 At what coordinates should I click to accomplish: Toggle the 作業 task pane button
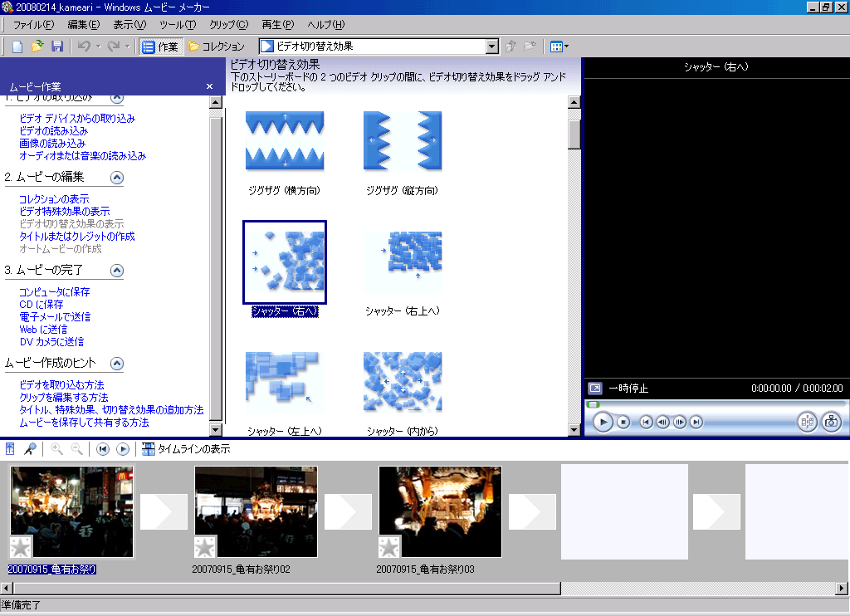pos(159,46)
